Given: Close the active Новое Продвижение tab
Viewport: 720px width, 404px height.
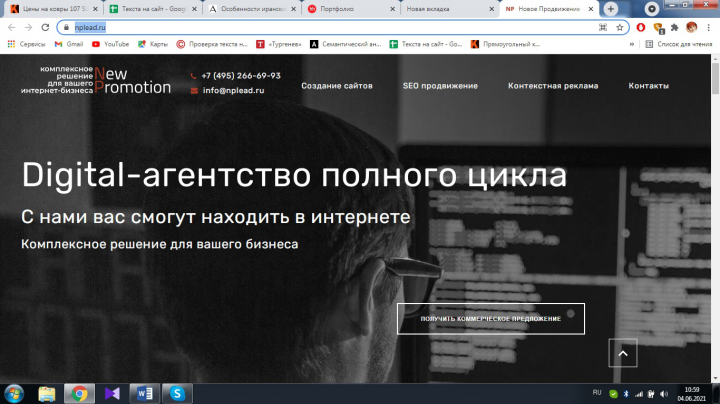Looking at the screenshot, I should [x=591, y=9].
